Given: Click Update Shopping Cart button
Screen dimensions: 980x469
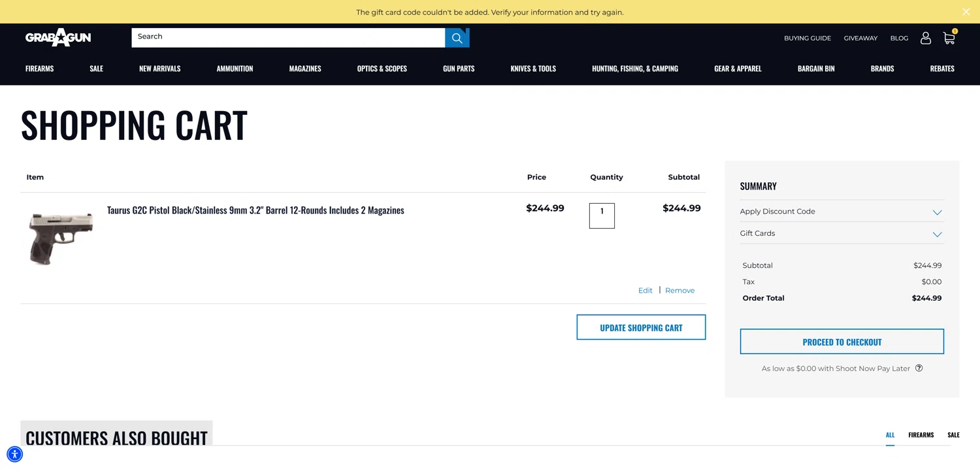Looking at the screenshot, I should pyautogui.click(x=641, y=327).
